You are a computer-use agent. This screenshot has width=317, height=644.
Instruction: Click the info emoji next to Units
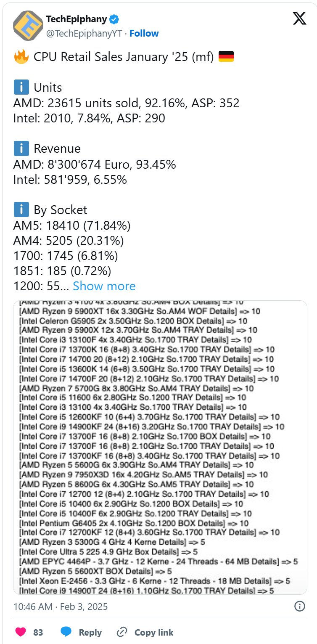coord(21,87)
